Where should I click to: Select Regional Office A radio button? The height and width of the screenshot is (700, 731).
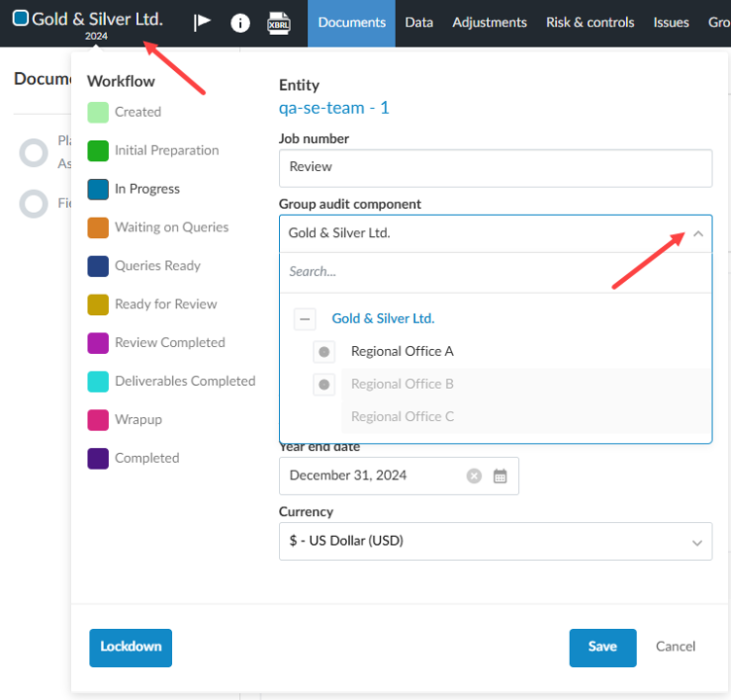pos(324,352)
